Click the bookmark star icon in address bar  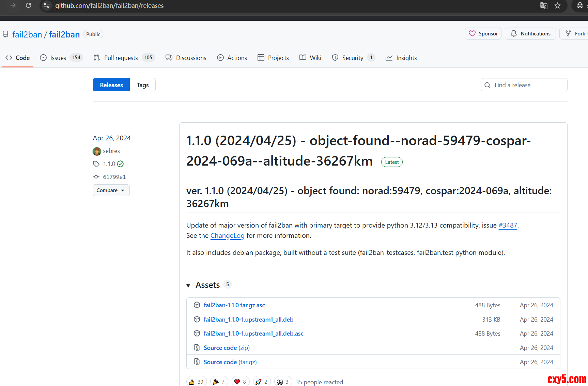[x=557, y=5]
